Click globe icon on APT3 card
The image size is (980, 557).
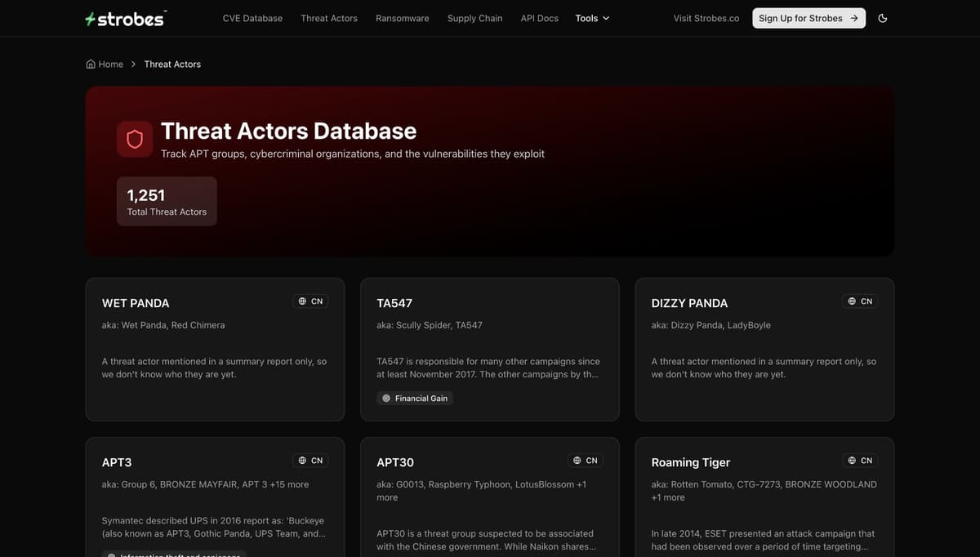(302, 461)
